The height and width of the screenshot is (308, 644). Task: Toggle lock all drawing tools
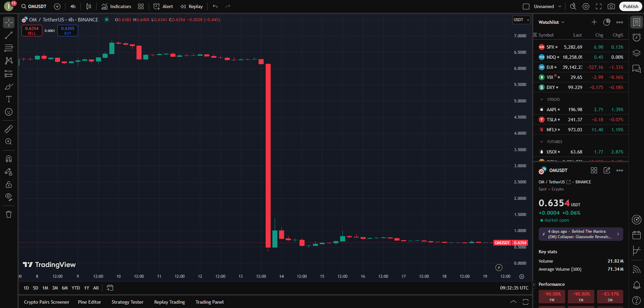9,184
